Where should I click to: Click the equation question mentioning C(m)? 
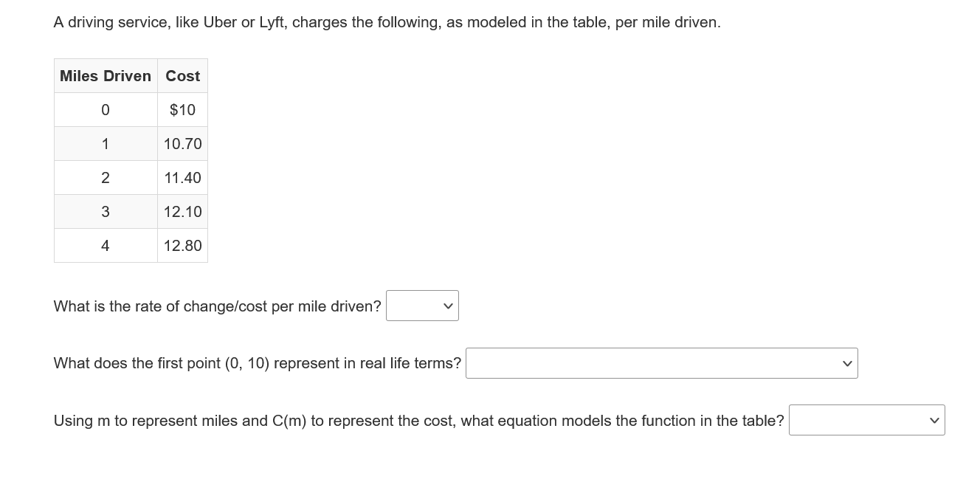[x=418, y=420]
